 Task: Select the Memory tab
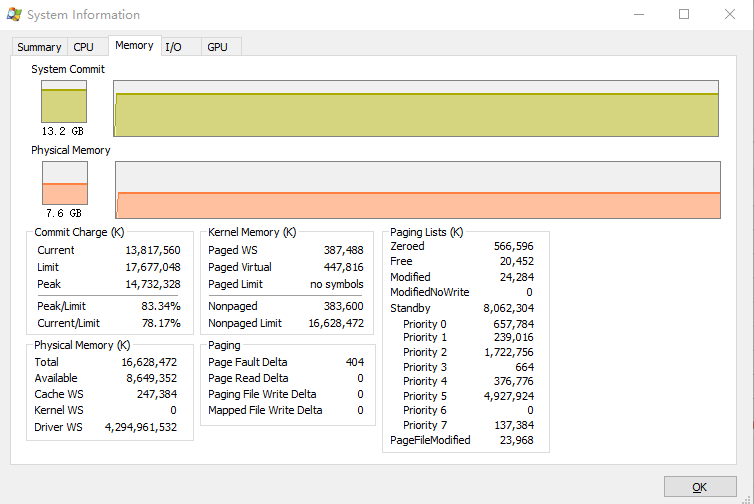tap(134, 46)
